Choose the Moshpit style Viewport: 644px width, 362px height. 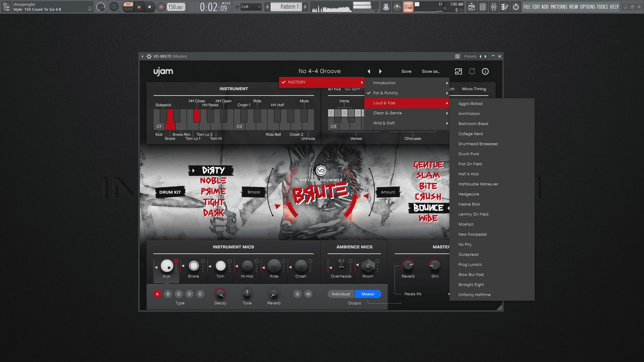(x=492, y=224)
